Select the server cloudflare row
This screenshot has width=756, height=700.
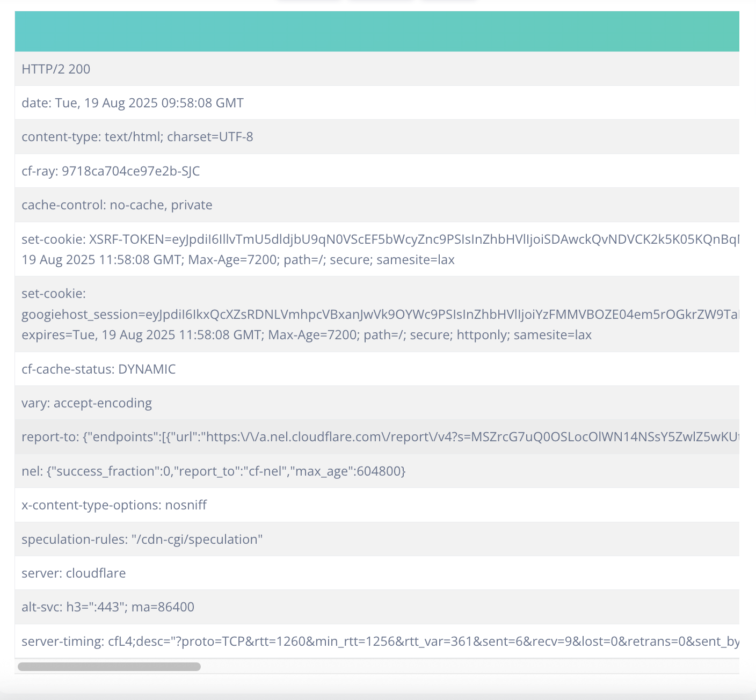(74, 573)
